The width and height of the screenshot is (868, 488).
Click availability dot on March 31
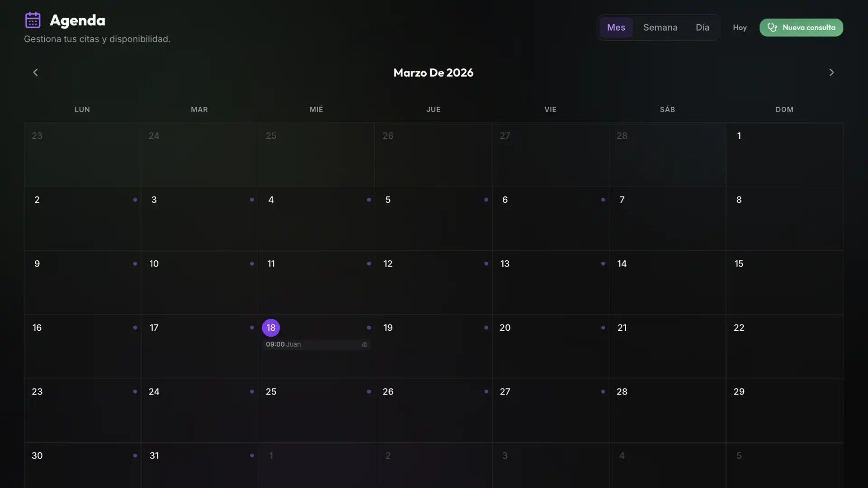(x=252, y=455)
